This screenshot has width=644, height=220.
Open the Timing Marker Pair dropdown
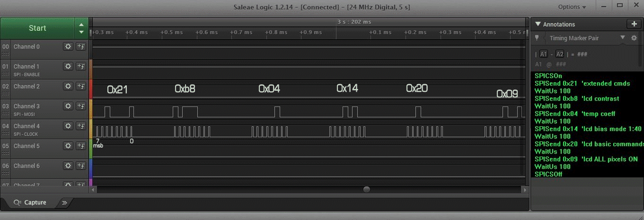tap(623, 38)
